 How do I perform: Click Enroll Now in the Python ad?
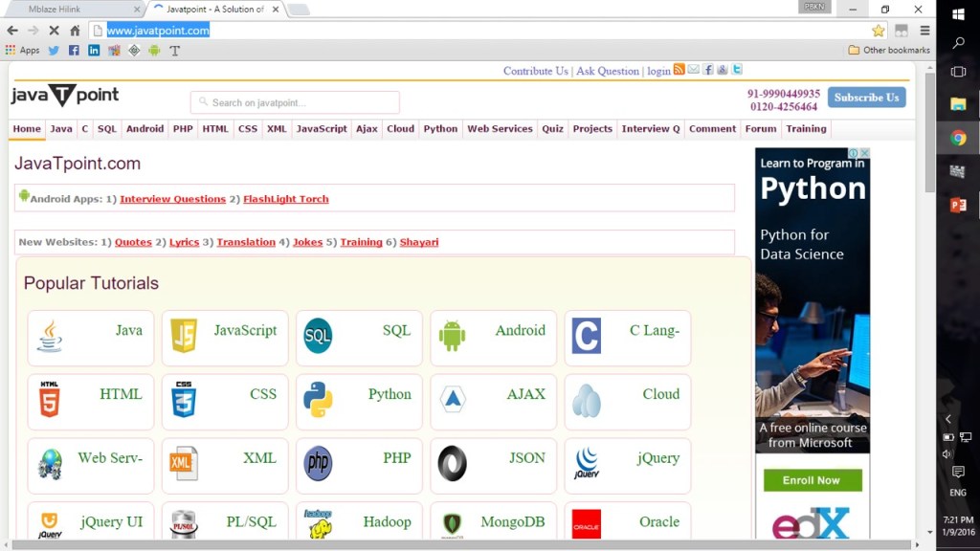[812, 480]
